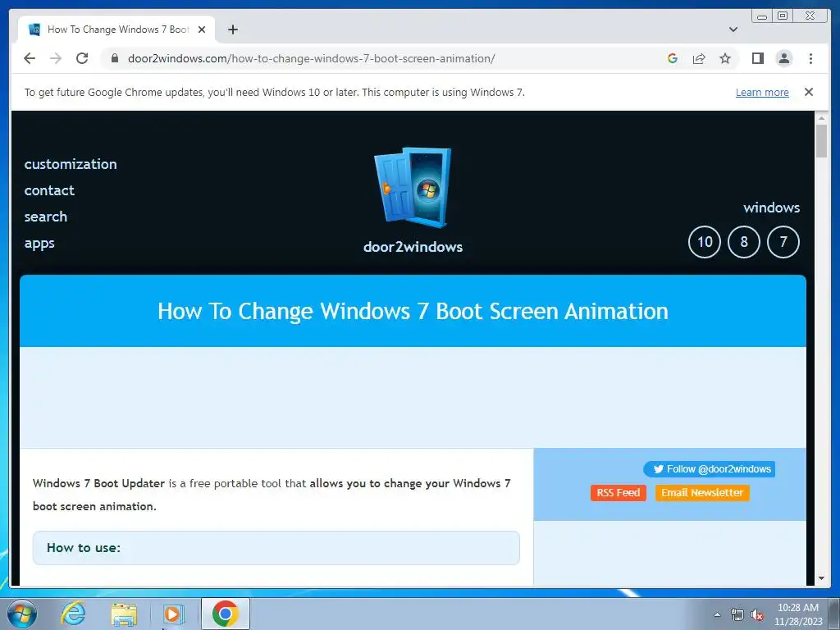The width and height of the screenshot is (840, 630).
Task: Click the page scrollbar down arrow
Action: [821, 578]
